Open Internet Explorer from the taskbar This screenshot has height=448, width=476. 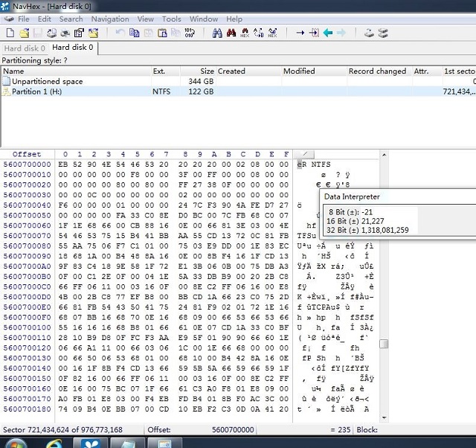click(54, 444)
